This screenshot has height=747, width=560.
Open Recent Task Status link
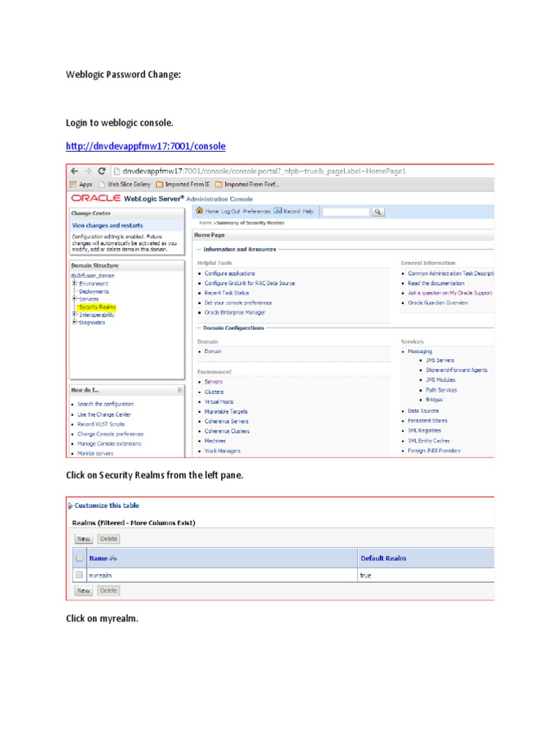pos(227,293)
